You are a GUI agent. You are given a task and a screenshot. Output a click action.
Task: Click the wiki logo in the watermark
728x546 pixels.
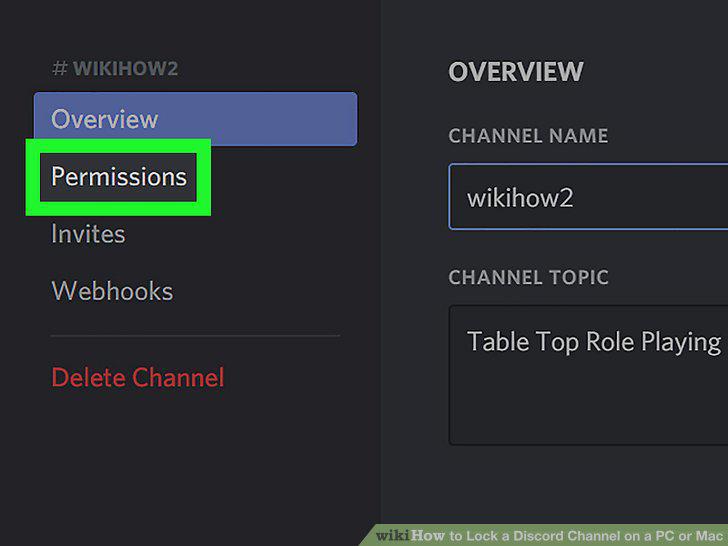pyautogui.click(x=393, y=536)
